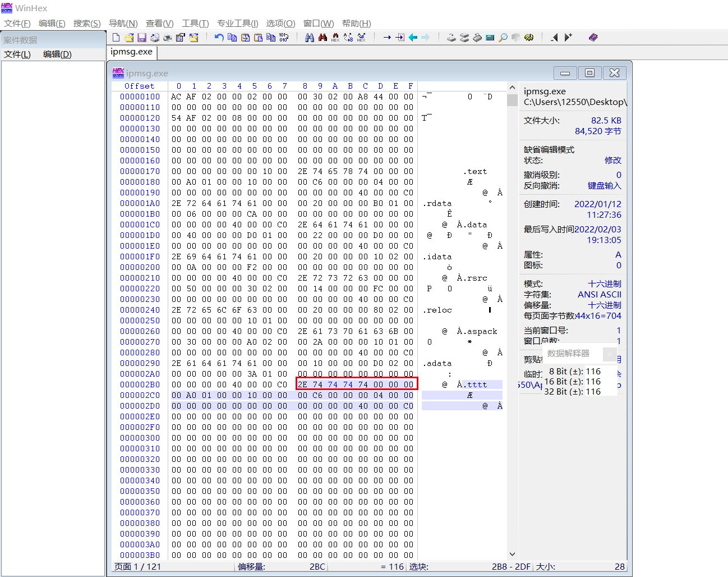Click the Go To Offset arrow icon
Viewport: 728px width, 577px height.
[x=387, y=38]
